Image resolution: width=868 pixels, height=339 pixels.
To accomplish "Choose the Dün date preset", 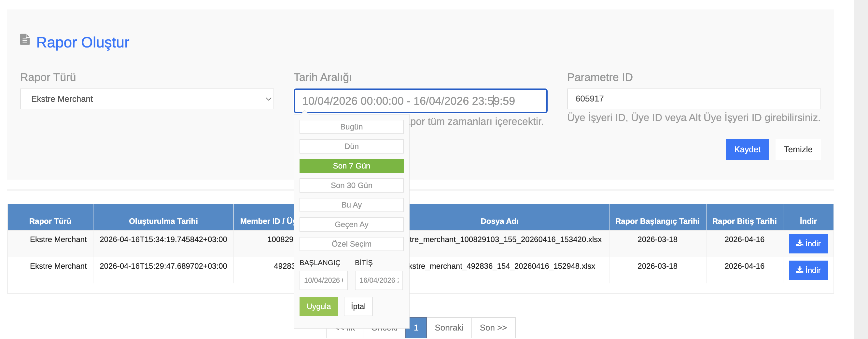I will click(x=351, y=146).
